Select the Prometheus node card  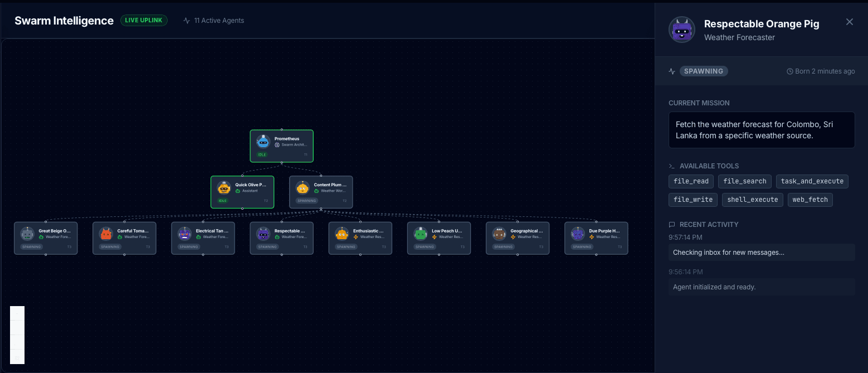281,146
